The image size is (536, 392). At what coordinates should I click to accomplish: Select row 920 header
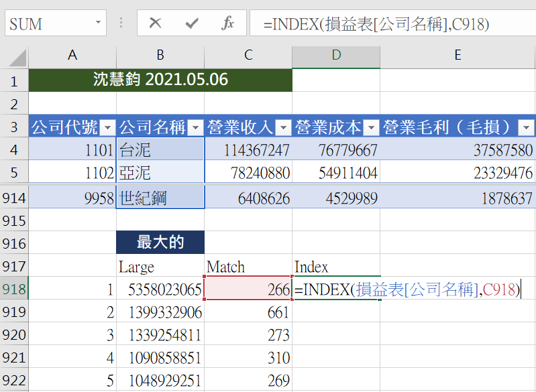14,334
